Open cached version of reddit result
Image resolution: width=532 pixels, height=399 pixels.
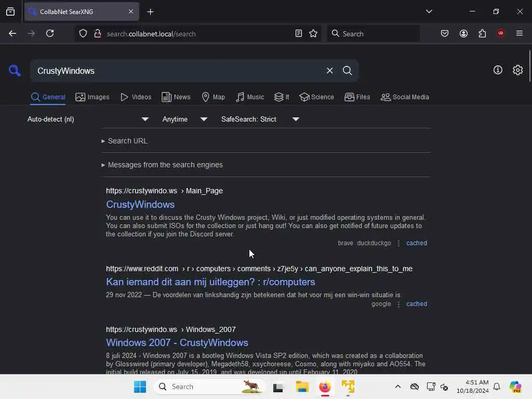point(416,304)
